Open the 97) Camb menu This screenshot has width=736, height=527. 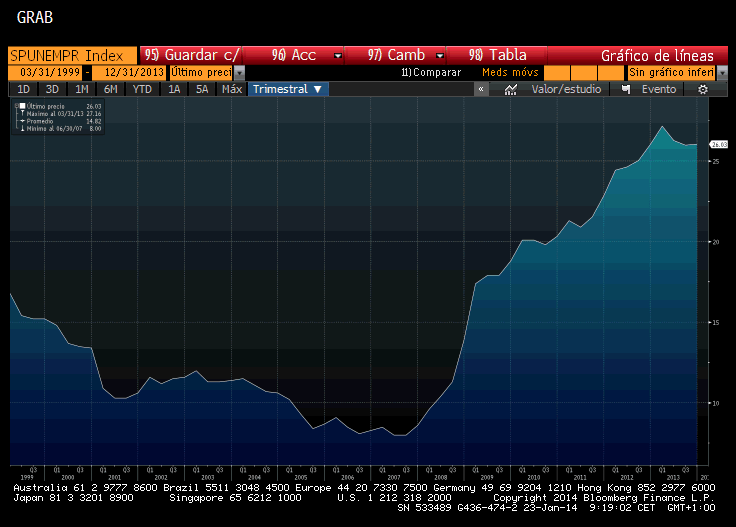tap(395, 55)
